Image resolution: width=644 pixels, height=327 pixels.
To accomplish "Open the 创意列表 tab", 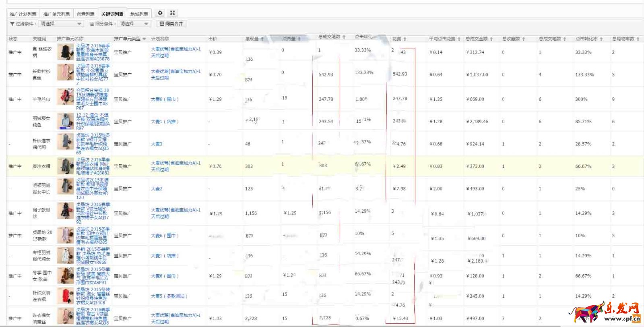I will coord(85,14).
